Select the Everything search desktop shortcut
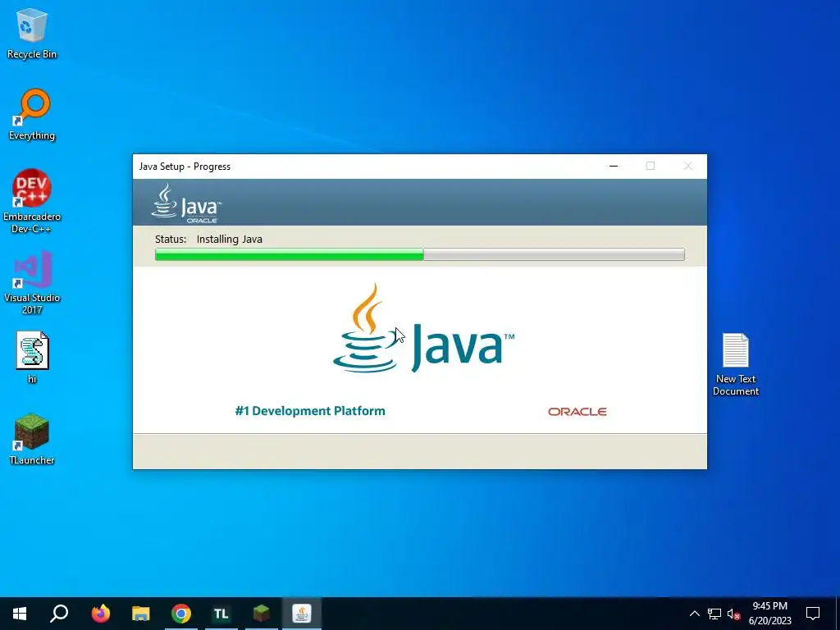The image size is (840, 630). [32, 115]
